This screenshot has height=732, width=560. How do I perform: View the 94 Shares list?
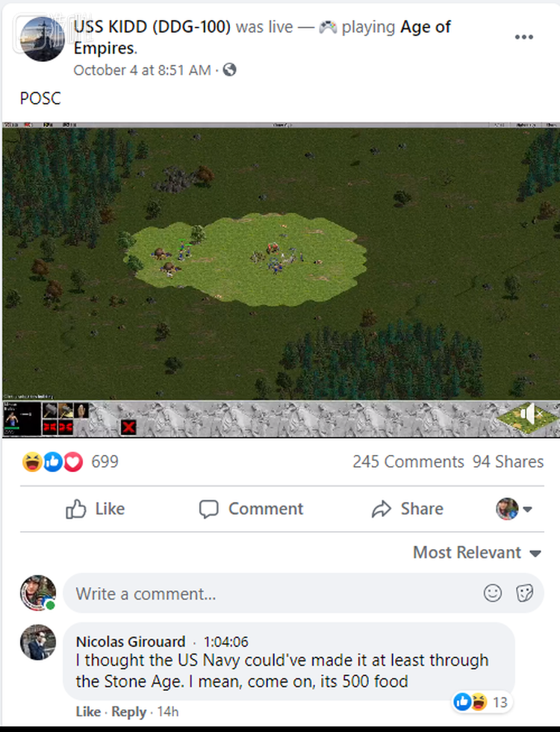click(508, 462)
